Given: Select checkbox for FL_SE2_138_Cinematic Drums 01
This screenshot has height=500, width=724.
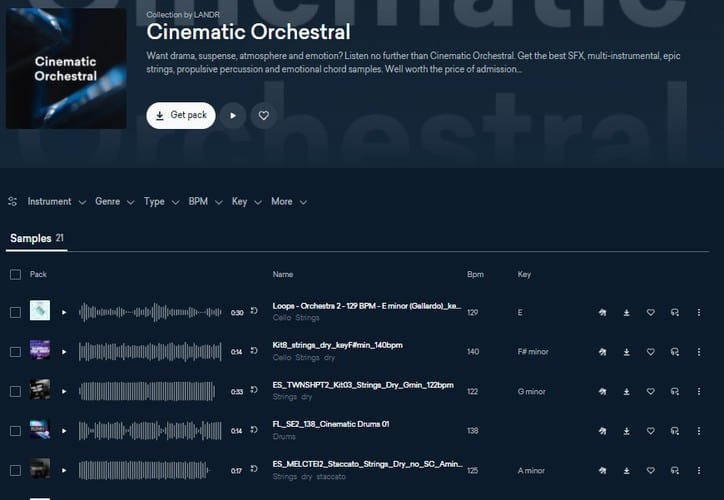Looking at the screenshot, I should pyautogui.click(x=15, y=431).
